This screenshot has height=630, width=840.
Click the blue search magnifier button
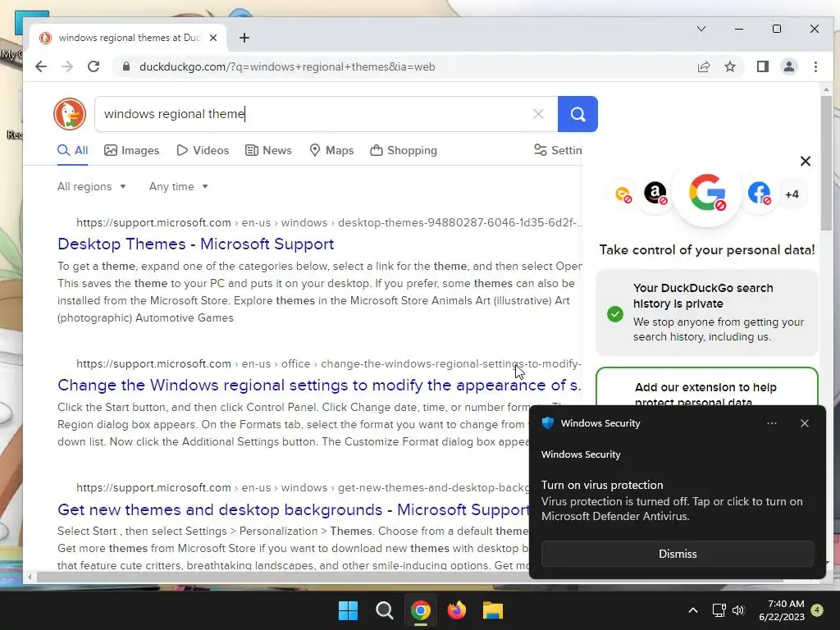click(577, 114)
